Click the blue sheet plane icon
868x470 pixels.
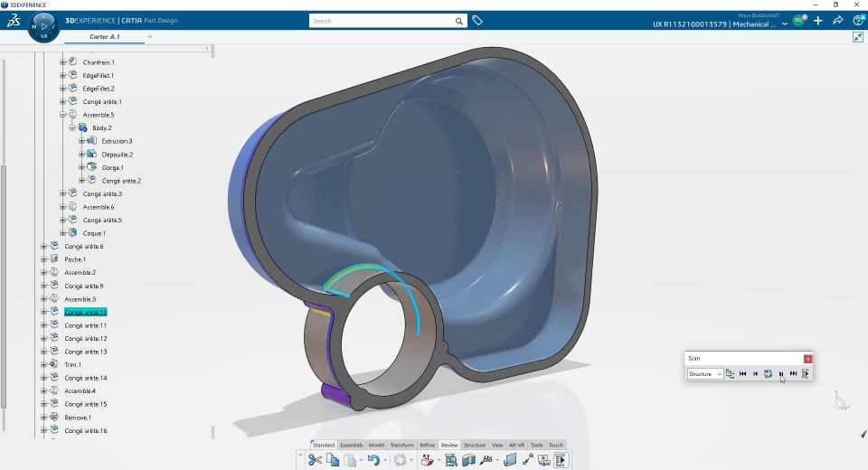click(510, 459)
